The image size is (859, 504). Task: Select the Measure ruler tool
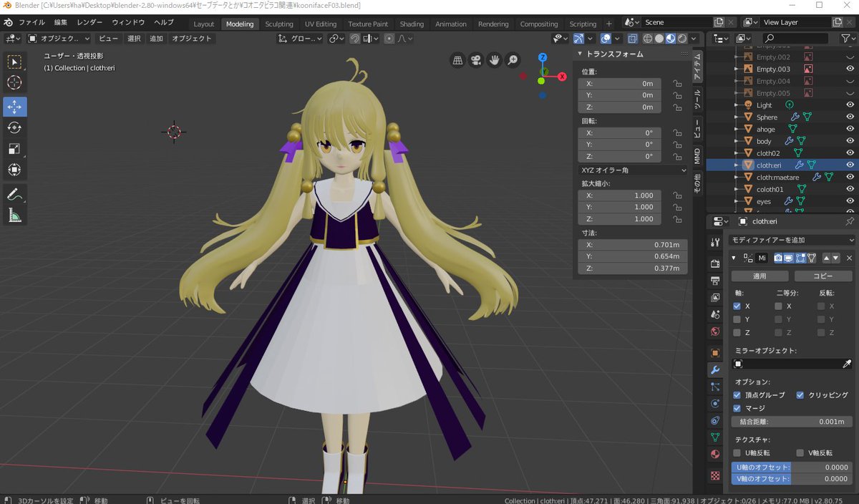pos(14,215)
